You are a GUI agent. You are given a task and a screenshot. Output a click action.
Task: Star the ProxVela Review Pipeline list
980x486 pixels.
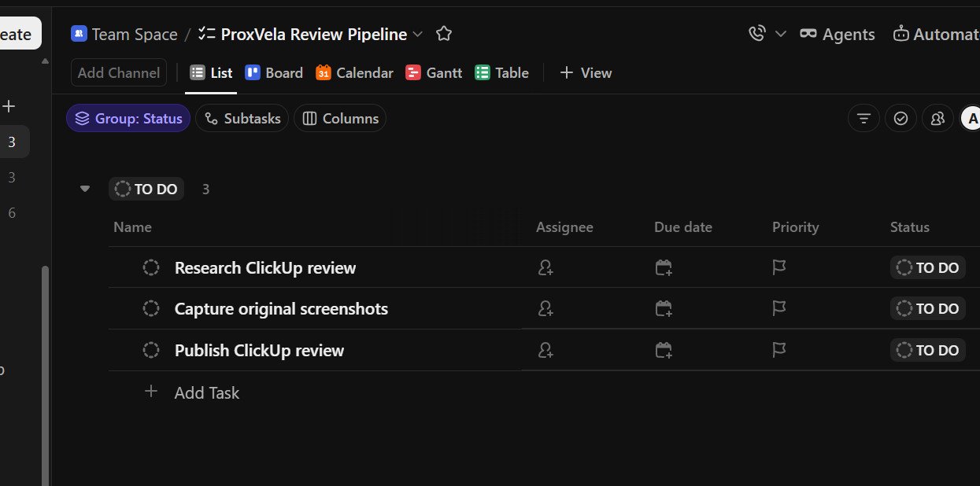point(444,34)
